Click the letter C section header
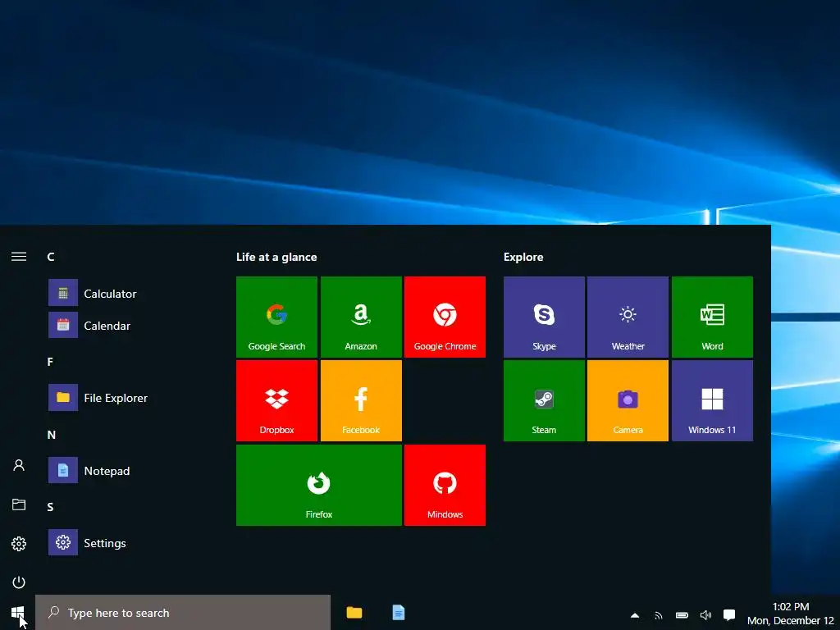Image resolution: width=840 pixels, height=630 pixels. pyautogui.click(x=51, y=257)
